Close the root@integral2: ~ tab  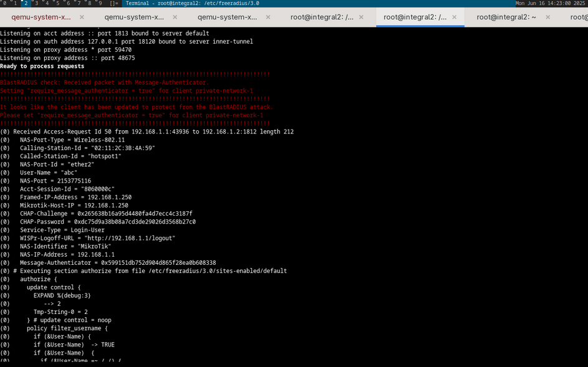547,17
